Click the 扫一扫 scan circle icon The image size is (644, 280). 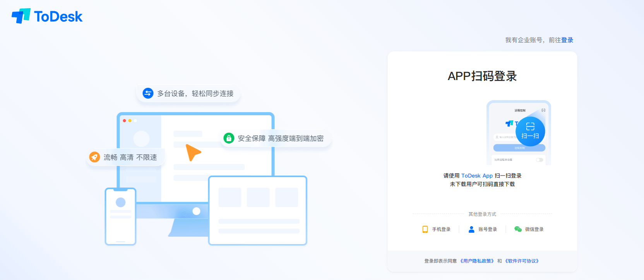530,131
